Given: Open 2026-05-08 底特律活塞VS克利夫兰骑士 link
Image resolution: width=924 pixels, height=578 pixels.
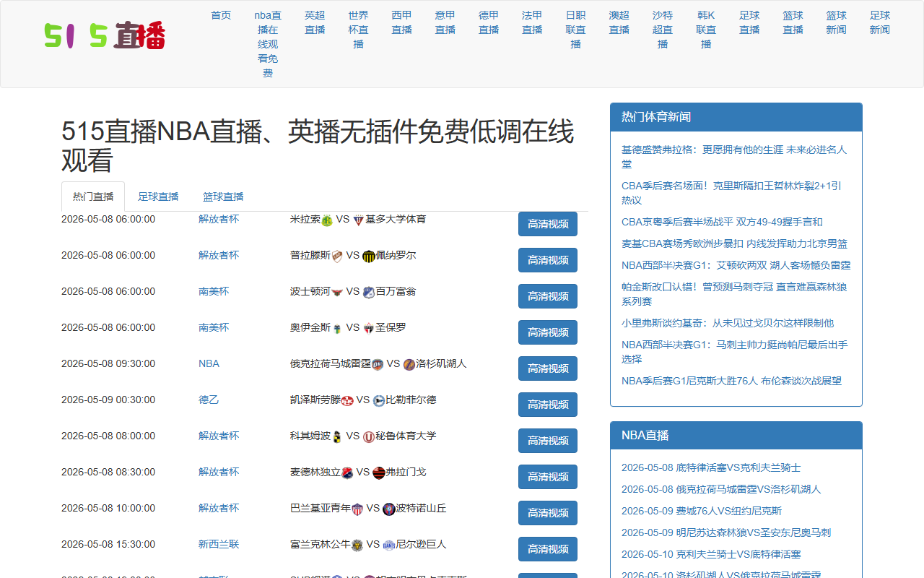Looking at the screenshot, I should pyautogui.click(x=711, y=467).
